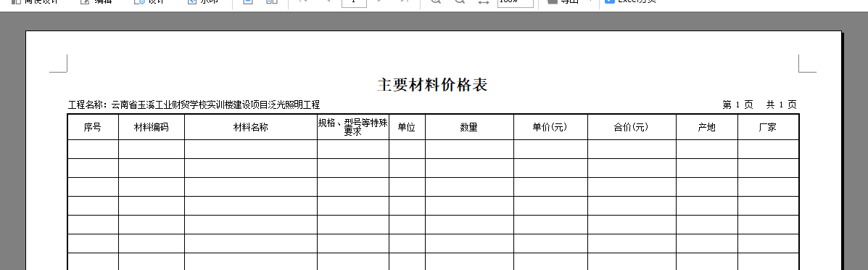
Task: Click the 合价(元) column header
Action: [631, 127]
